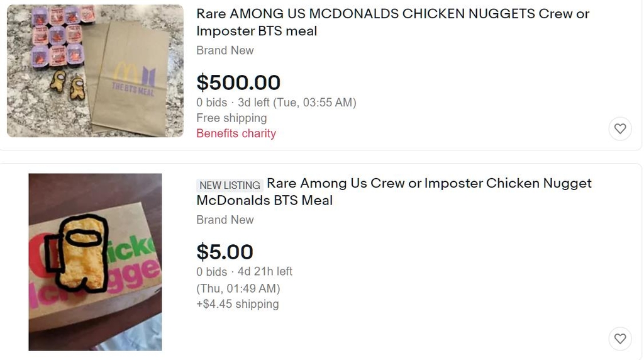Add the $500.00 nugget listing to watchlist

click(x=619, y=128)
